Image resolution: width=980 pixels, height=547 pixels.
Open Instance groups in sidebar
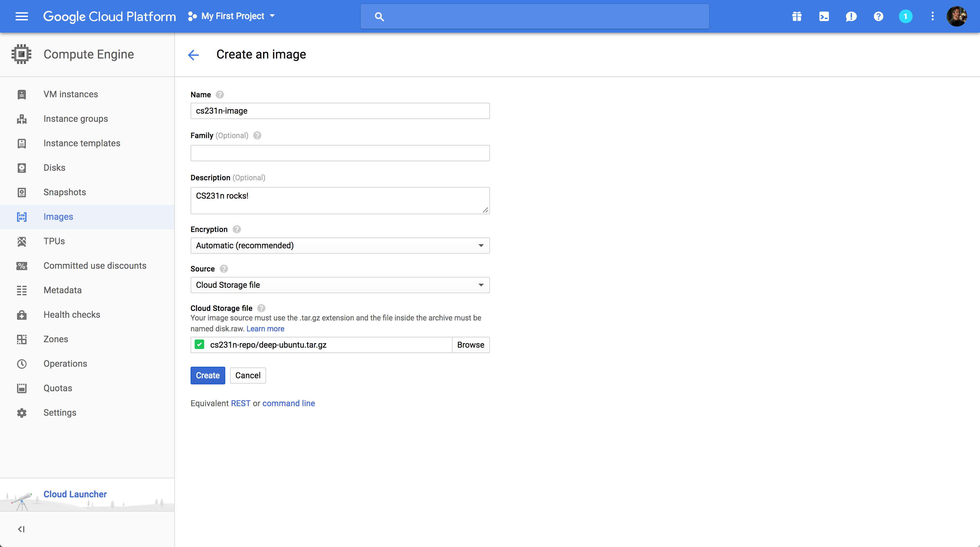pos(87,119)
